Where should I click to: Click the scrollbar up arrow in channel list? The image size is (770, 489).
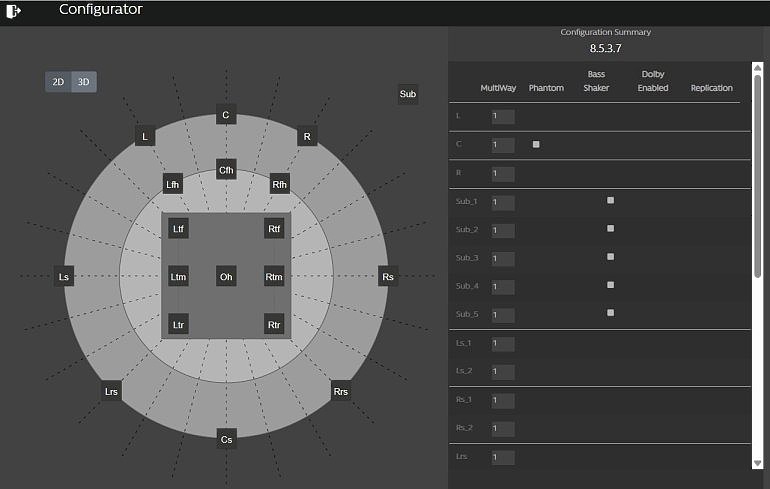click(x=758, y=67)
